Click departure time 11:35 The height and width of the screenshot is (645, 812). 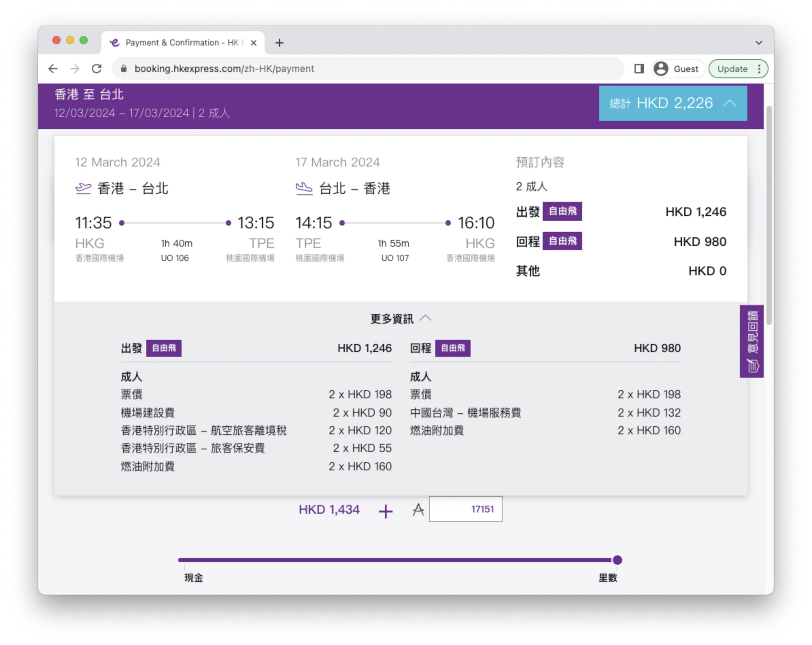tap(94, 223)
